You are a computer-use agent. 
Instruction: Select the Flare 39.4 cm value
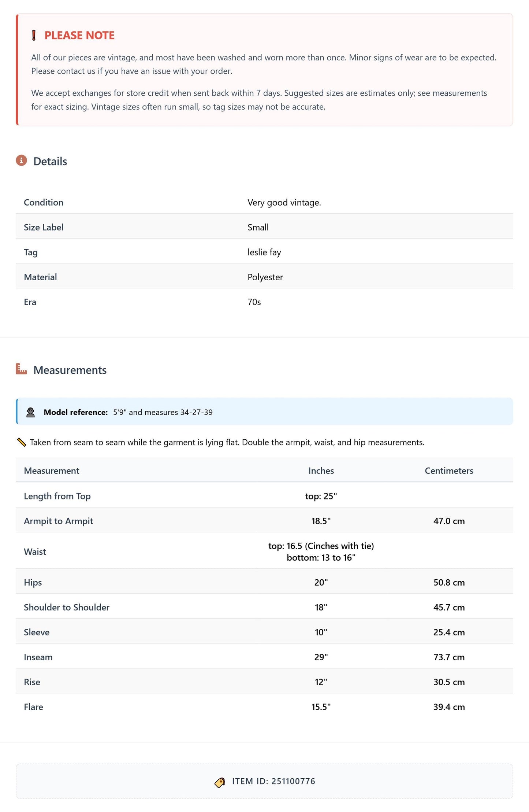449,707
